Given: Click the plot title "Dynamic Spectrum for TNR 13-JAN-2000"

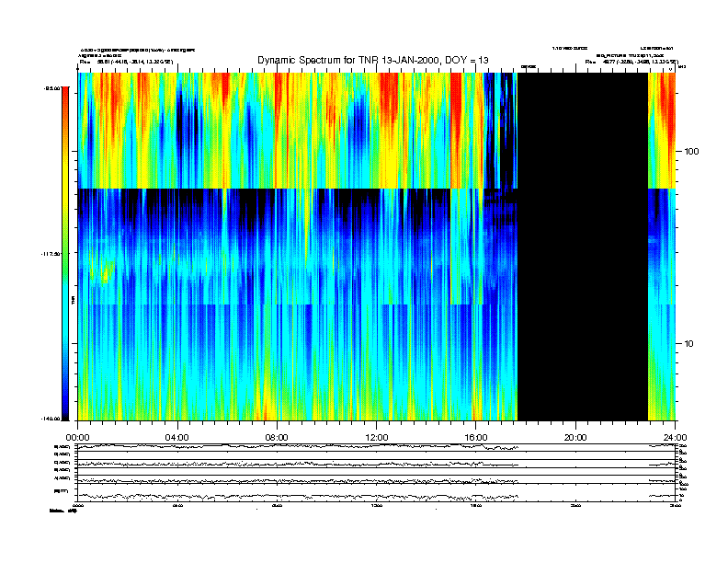Looking at the screenshot, I should point(373,60).
